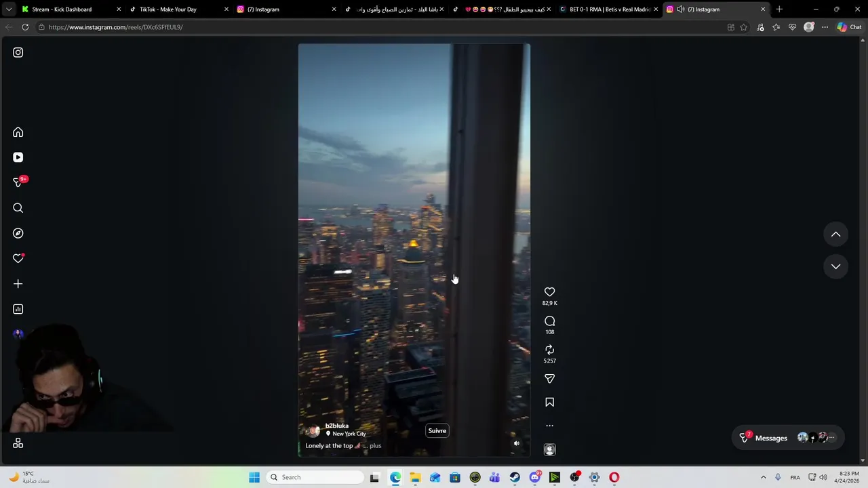Screen dimensions: 868x488
Task: Close the Stream - Kick Dashboard tab
Action: [x=119, y=9]
